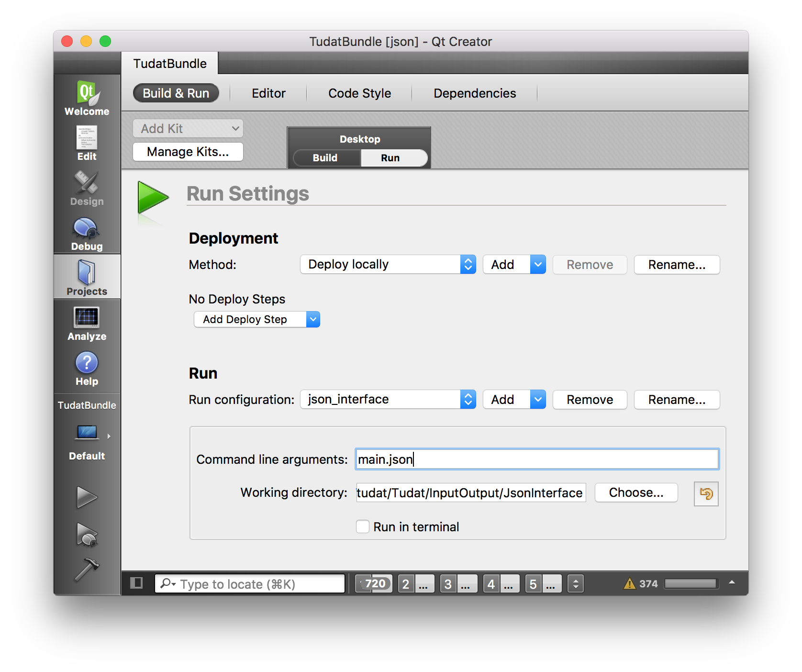This screenshot has width=802, height=672.
Task: Switch Desktop kit to Build settings
Action: [325, 158]
